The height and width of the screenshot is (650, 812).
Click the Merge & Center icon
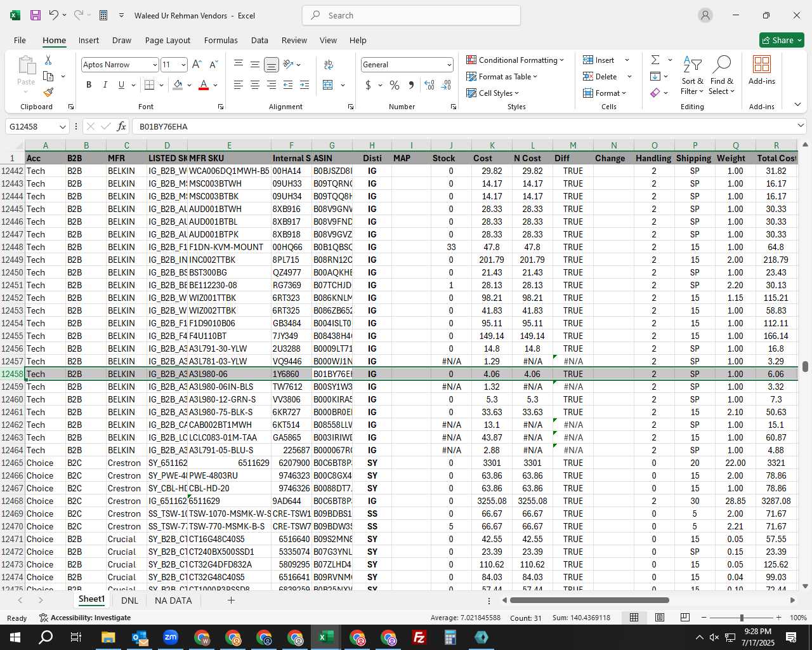[x=328, y=85]
